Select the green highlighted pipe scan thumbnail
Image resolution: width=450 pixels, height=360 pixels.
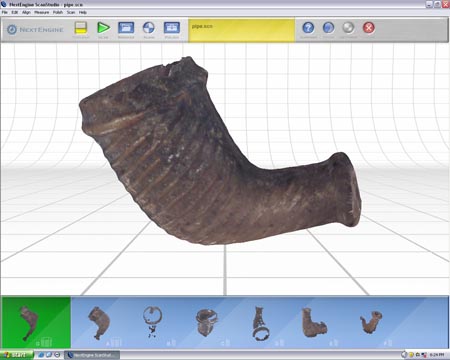(36, 323)
